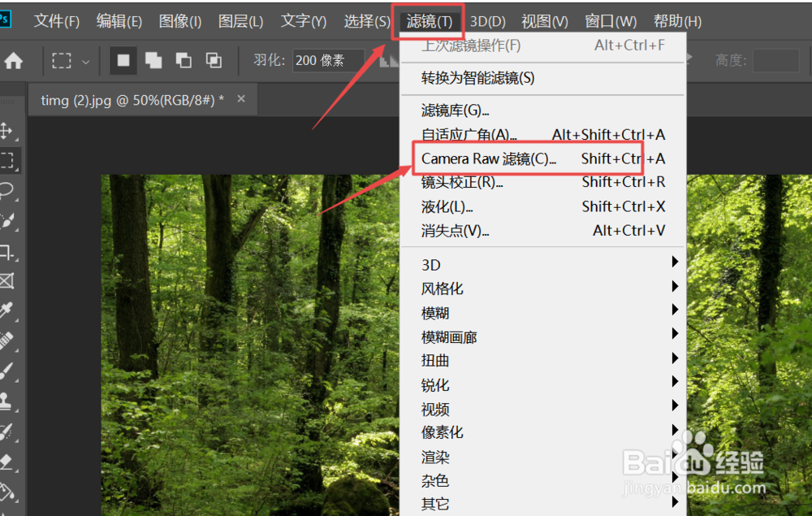
Task: Open the 文件(F) menu
Action: click(x=57, y=21)
